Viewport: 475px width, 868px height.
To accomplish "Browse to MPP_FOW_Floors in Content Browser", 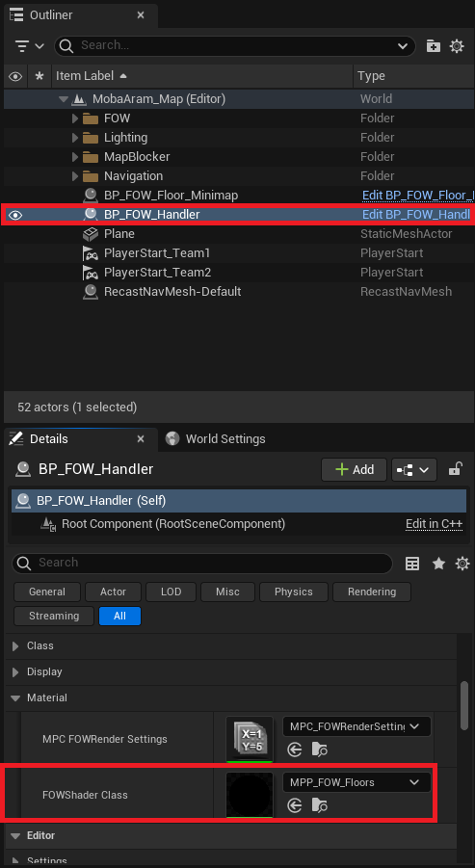I will tap(320, 806).
